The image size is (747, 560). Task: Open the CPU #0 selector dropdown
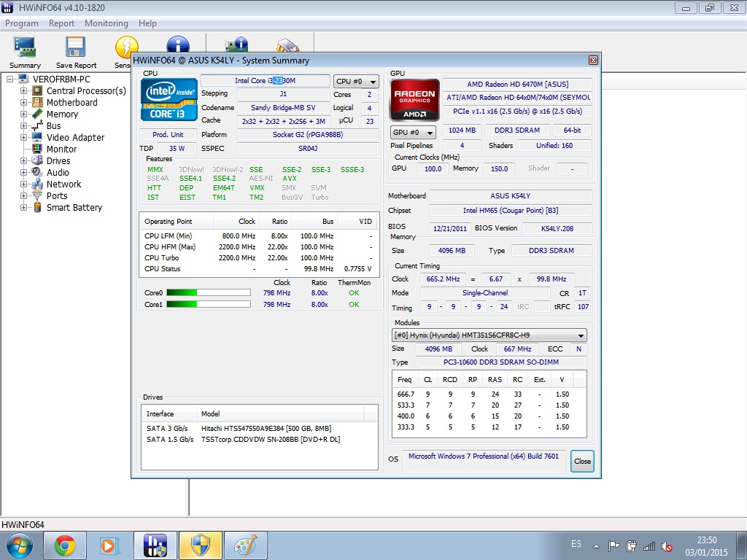point(356,82)
